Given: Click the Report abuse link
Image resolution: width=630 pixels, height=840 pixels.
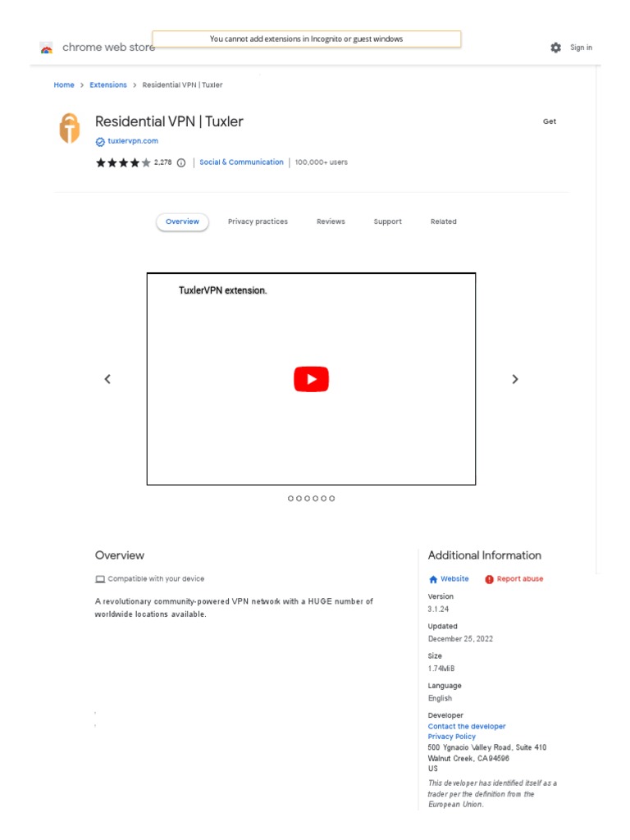Looking at the screenshot, I should pyautogui.click(x=520, y=579).
